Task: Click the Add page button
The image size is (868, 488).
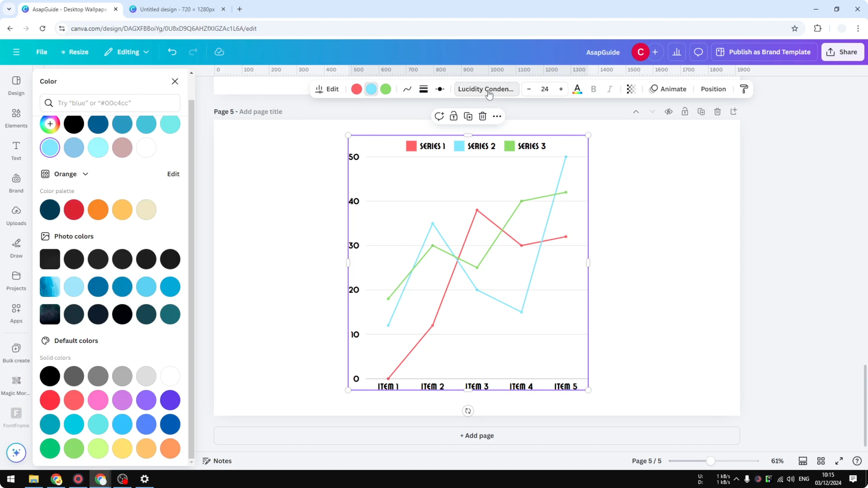Action: pos(476,435)
